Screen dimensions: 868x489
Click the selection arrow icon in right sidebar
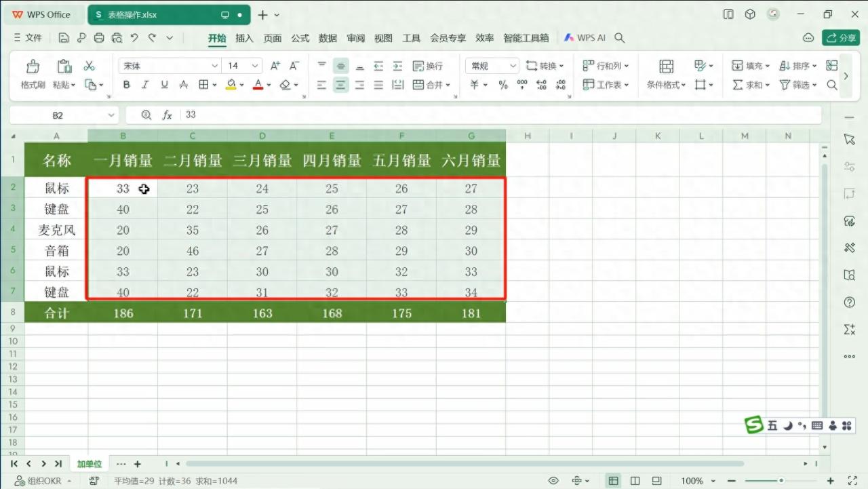pos(850,139)
